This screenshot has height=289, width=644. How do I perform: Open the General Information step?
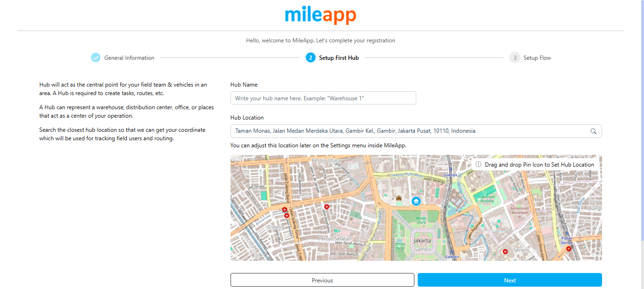coord(129,58)
